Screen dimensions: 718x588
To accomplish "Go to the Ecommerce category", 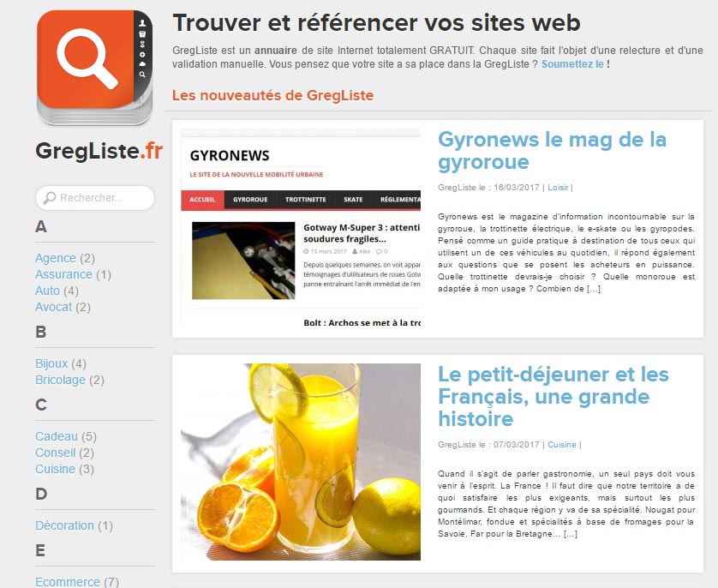I will click(x=68, y=582).
